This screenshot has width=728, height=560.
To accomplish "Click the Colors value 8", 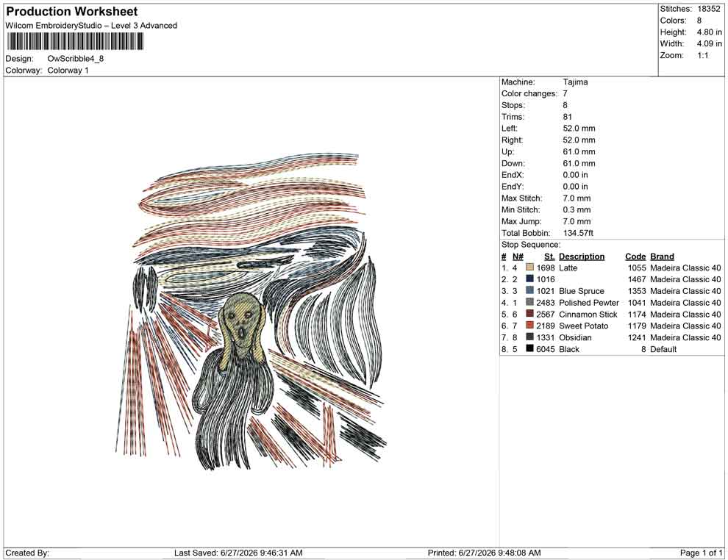I will tap(699, 21).
